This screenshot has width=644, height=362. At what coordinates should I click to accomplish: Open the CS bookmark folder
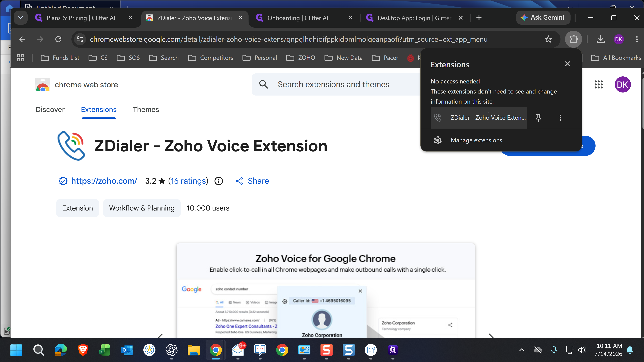click(98, 58)
